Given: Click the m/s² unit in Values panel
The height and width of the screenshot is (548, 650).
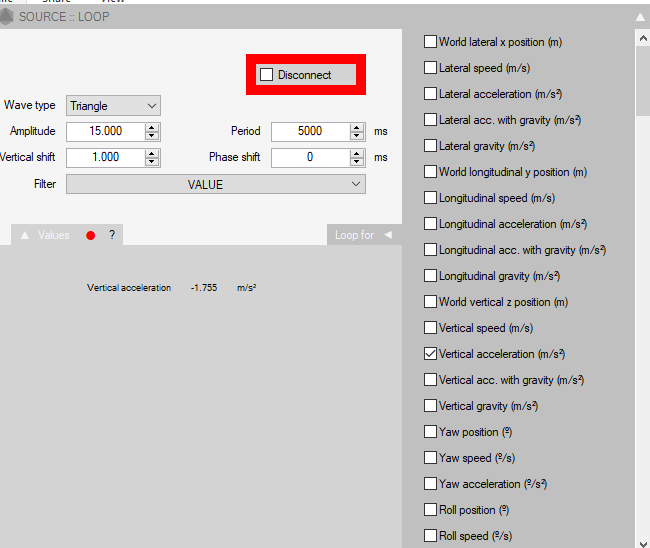Looking at the screenshot, I should pyautogui.click(x=247, y=288).
